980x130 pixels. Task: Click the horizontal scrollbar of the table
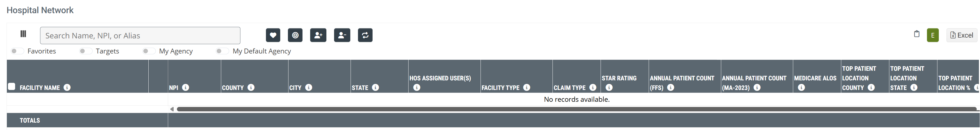[571, 109]
